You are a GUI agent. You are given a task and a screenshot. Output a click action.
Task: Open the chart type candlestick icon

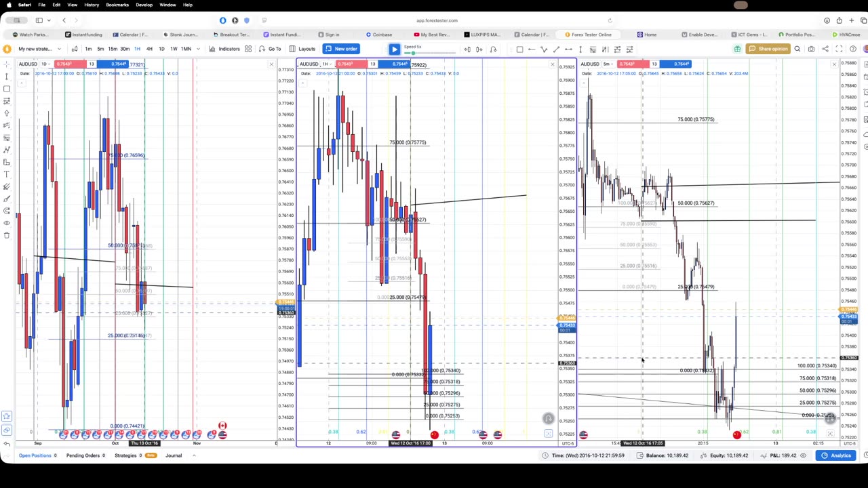coord(75,49)
